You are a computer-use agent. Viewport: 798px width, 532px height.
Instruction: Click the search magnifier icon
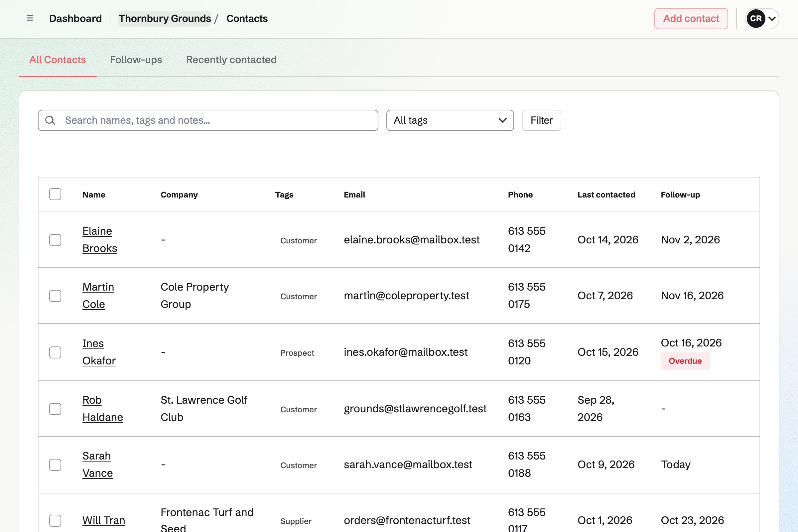(50, 120)
